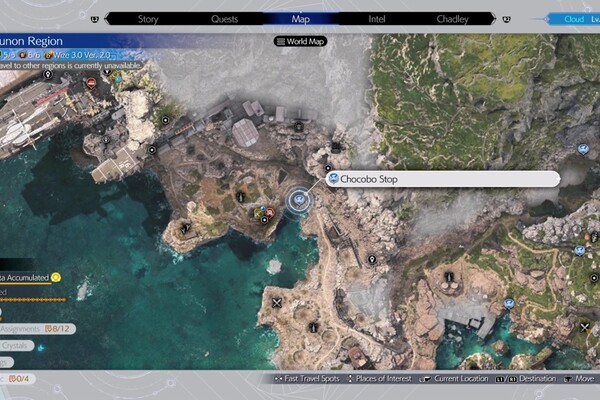Click tower icon on the western peninsula tip

[186, 228]
